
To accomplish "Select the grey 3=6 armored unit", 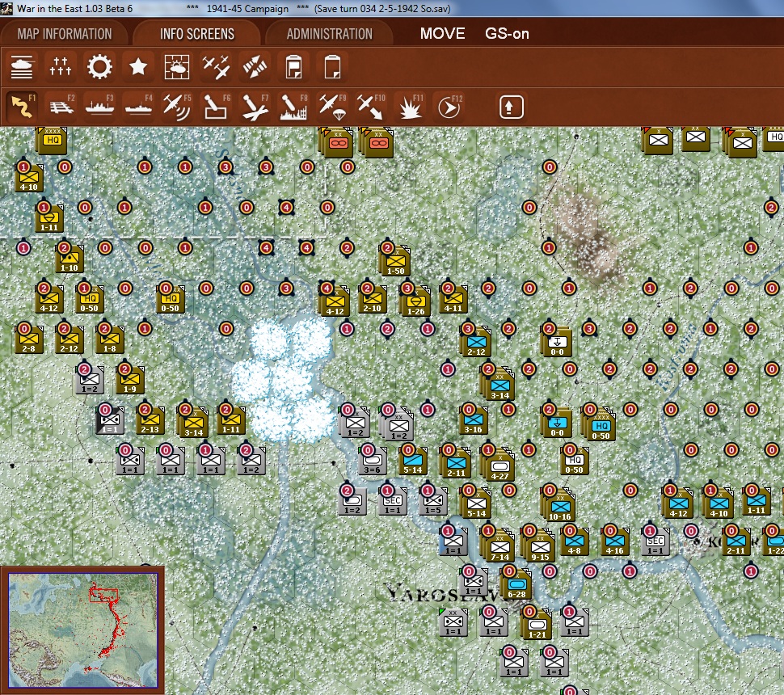I will tap(372, 461).
